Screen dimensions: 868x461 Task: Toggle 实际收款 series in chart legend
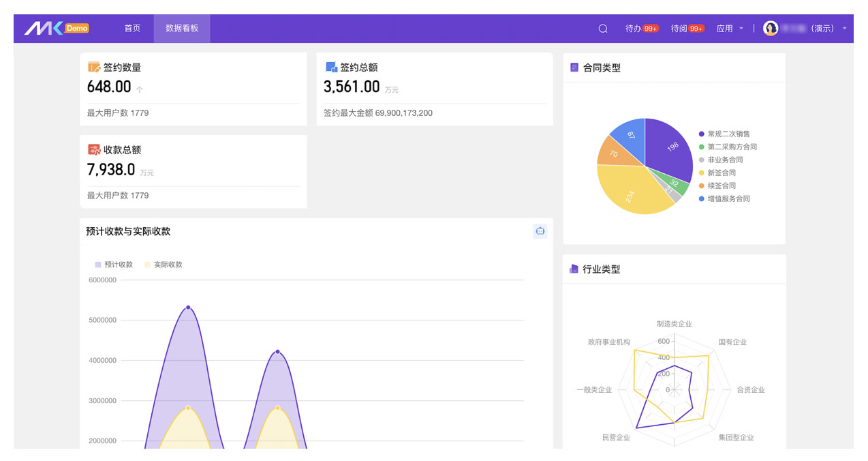(163, 265)
